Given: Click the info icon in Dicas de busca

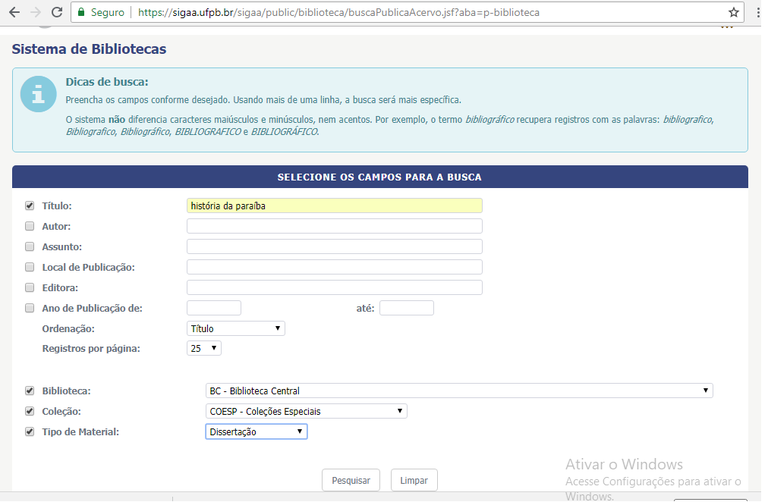Looking at the screenshot, I should pos(38,95).
